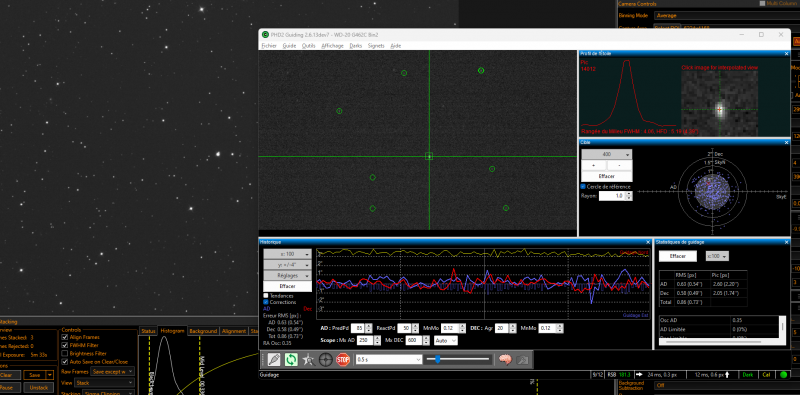Close the Statistiques de guidage panel

point(786,242)
